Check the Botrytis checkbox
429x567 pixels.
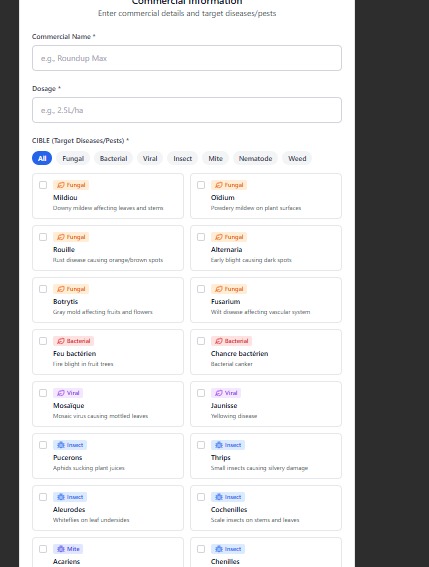[43, 289]
